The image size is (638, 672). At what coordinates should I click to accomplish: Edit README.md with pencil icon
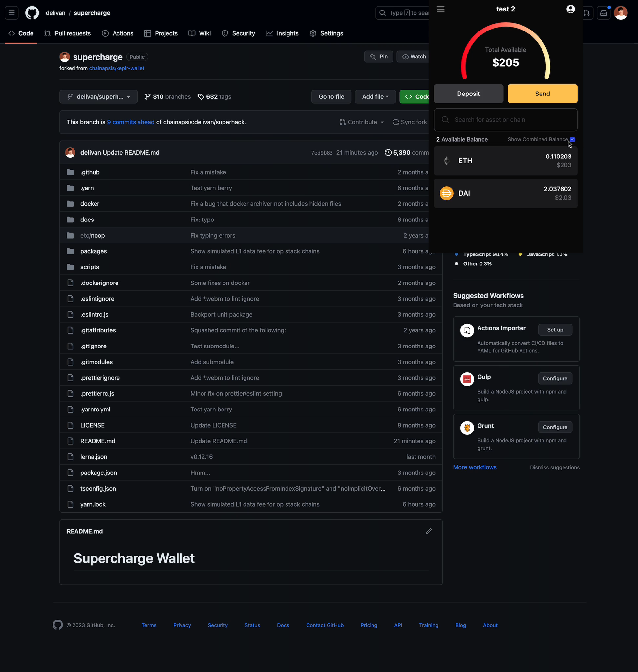[429, 531]
